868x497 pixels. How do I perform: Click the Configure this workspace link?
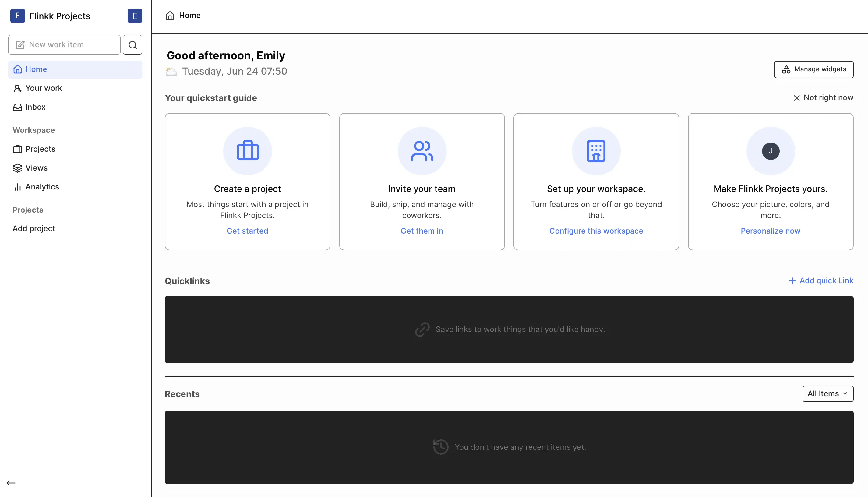(596, 231)
